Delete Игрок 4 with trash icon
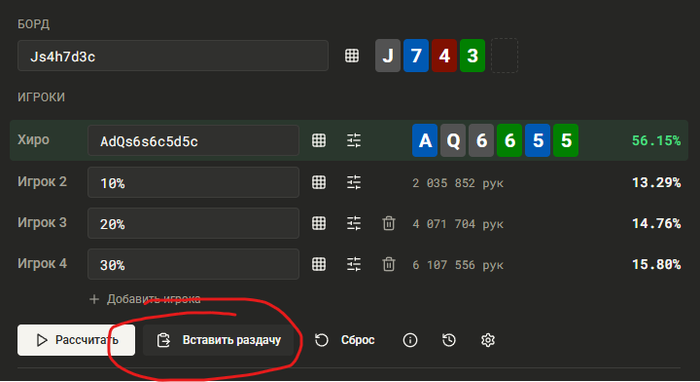The image size is (700, 382). pyautogui.click(x=389, y=264)
